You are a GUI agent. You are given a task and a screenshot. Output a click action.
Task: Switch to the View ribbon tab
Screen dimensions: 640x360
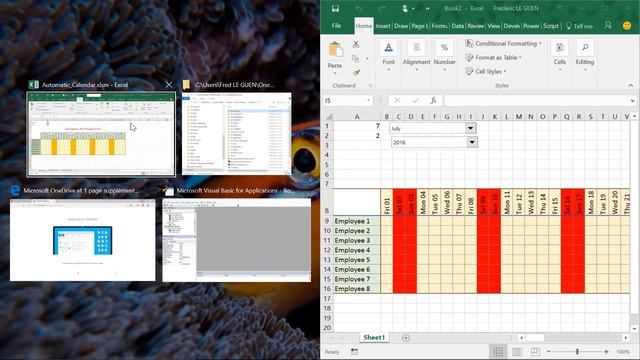(x=493, y=26)
